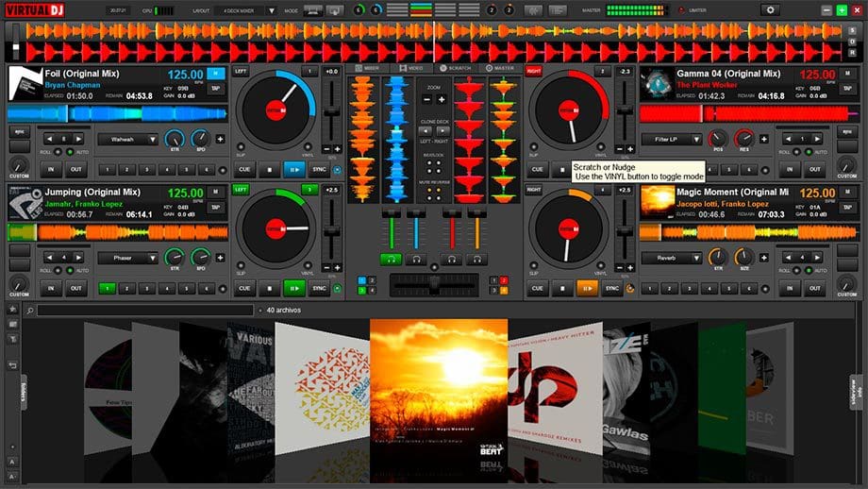868x489 pixels.
Task: Open the sideview tab on the right edge
Action: point(858,393)
